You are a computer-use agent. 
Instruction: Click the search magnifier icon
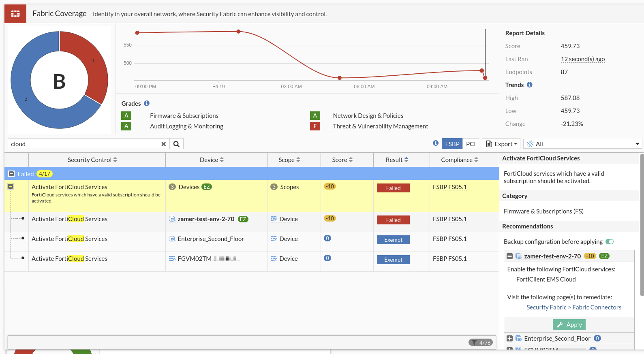point(176,144)
